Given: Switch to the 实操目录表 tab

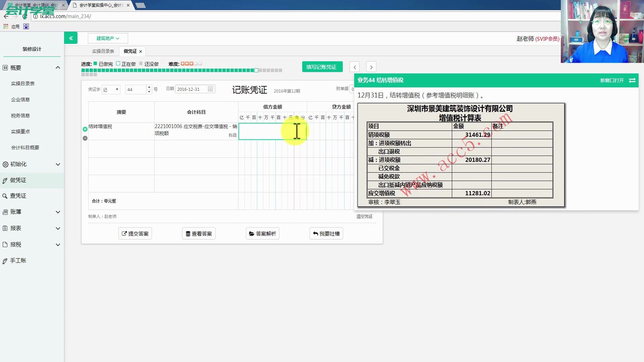Looking at the screenshot, I should point(102,51).
